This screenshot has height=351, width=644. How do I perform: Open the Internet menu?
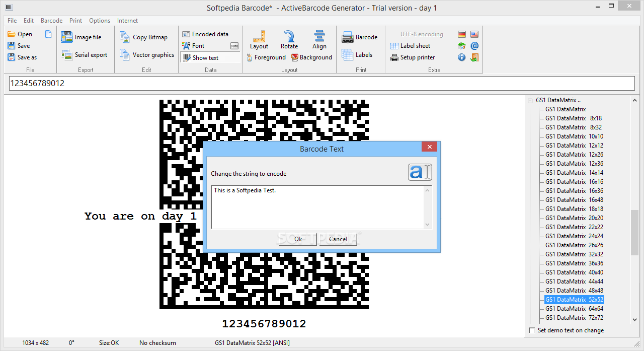127,21
